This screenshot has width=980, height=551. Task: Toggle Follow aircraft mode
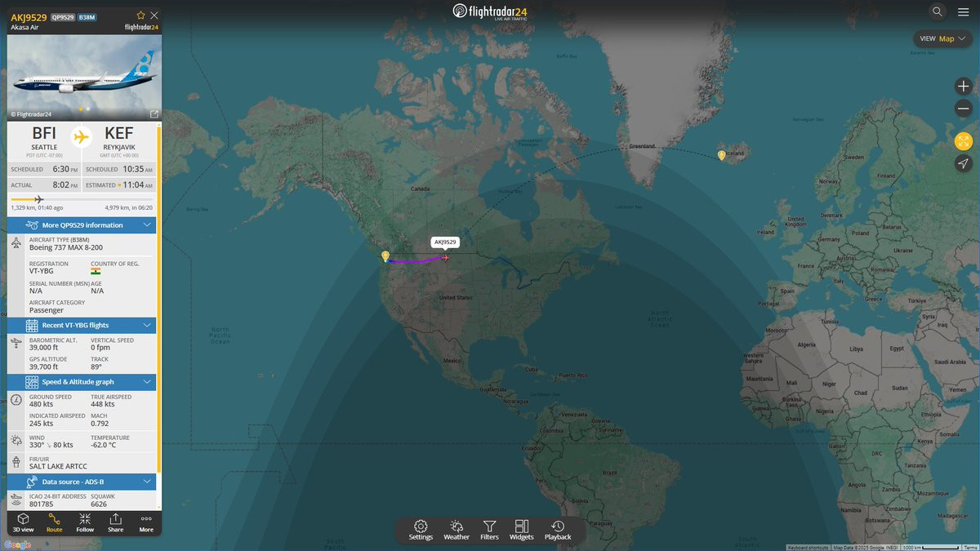(x=85, y=522)
